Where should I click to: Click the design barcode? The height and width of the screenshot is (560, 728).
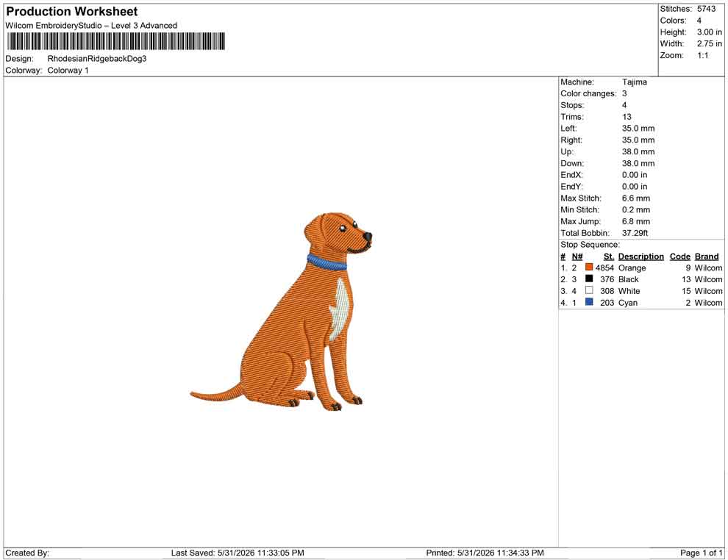116,41
